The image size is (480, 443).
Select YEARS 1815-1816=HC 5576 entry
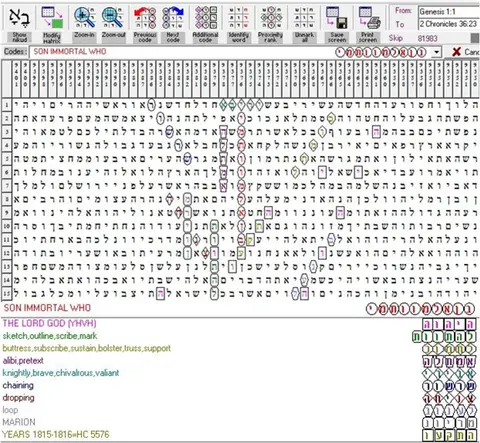click(56, 435)
